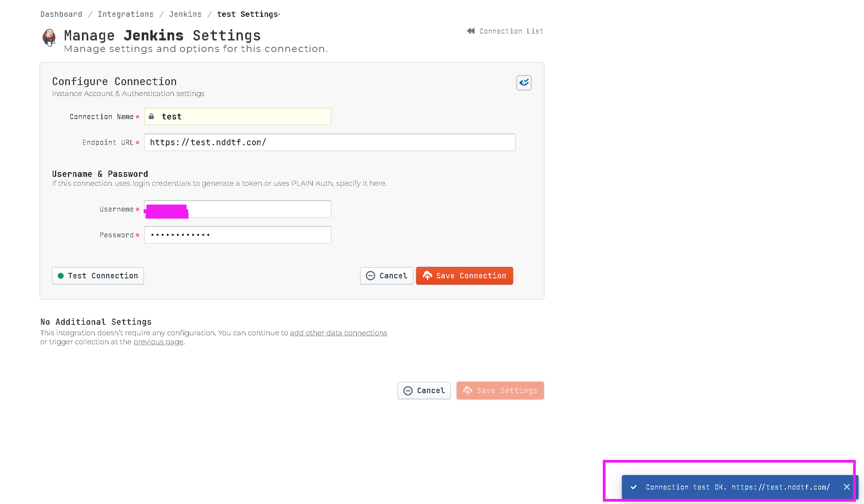Click the double-arrow icon beside Connection List

click(x=471, y=31)
